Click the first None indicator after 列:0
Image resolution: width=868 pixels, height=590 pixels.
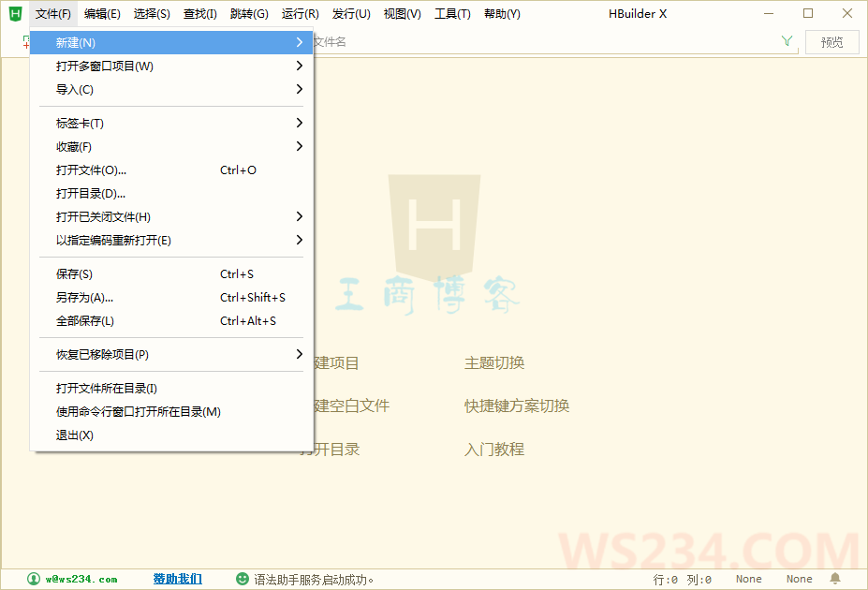pyautogui.click(x=748, y=579)
